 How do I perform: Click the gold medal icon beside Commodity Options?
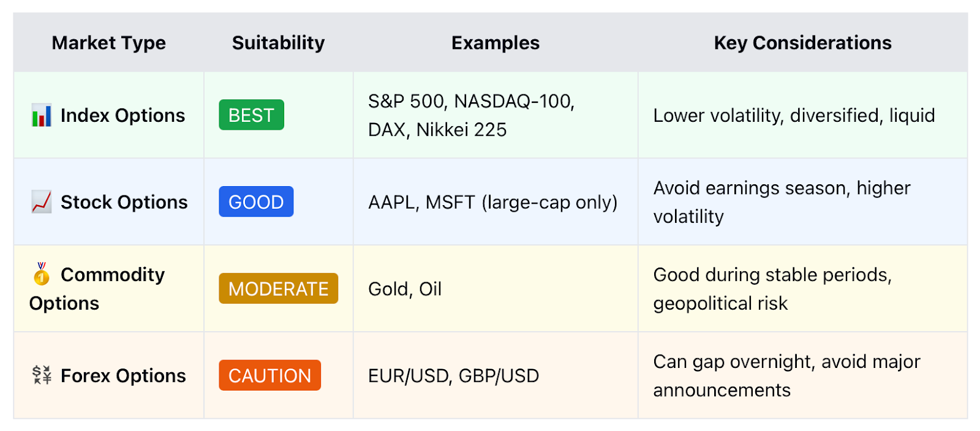pyautogui.click(x=42, y=274)
